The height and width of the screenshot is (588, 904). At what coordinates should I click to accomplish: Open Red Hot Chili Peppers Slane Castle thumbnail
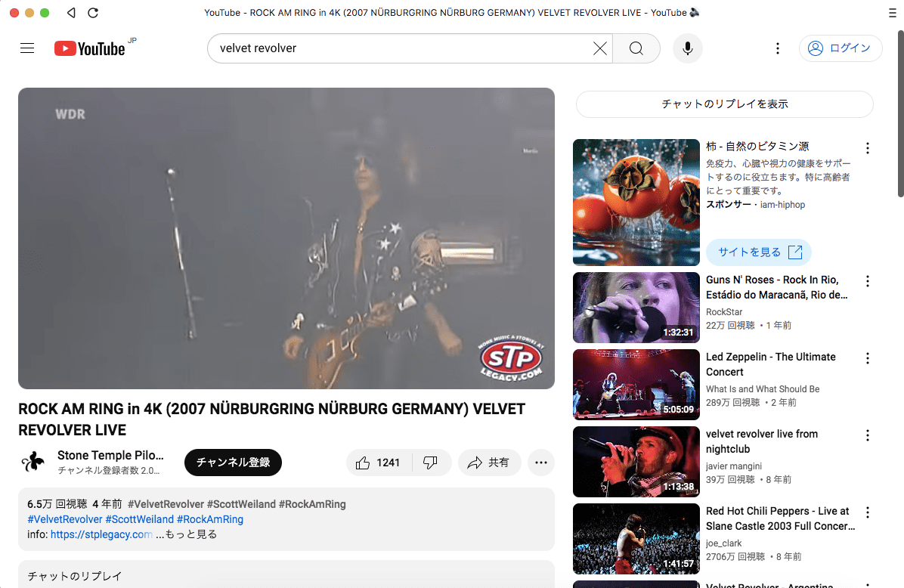(x=636, y=539)
